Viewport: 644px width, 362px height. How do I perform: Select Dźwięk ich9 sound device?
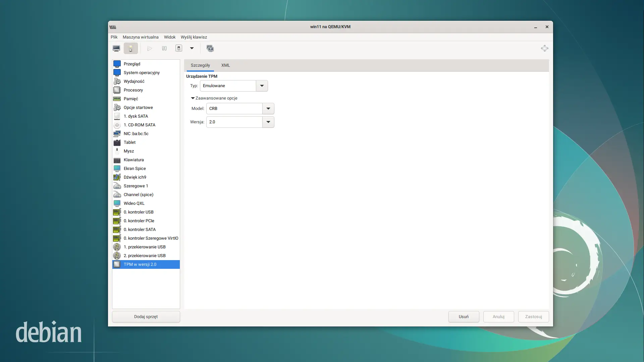pyautogui.click(x=146, y=177)
